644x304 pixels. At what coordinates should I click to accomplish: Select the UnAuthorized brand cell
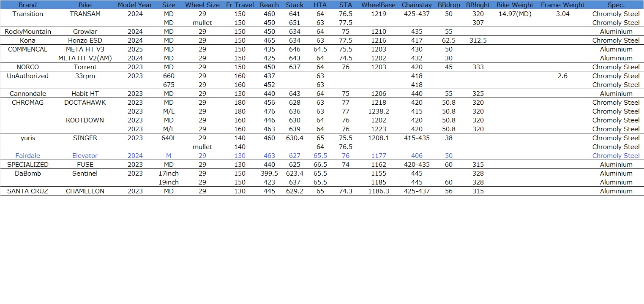pyautogui.click(x=28, y=76)
